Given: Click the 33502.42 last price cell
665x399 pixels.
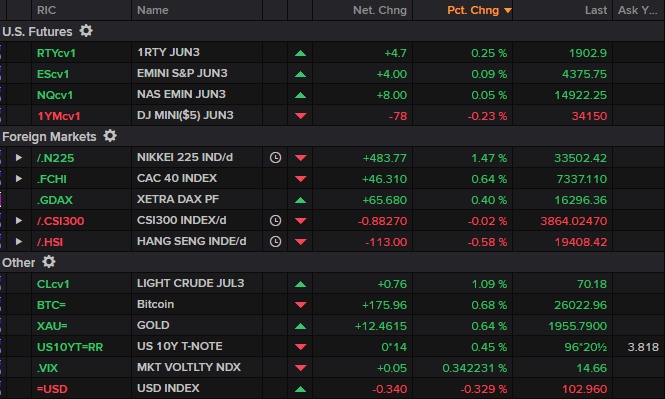Looking at the screenshot, I should [581, 158].
